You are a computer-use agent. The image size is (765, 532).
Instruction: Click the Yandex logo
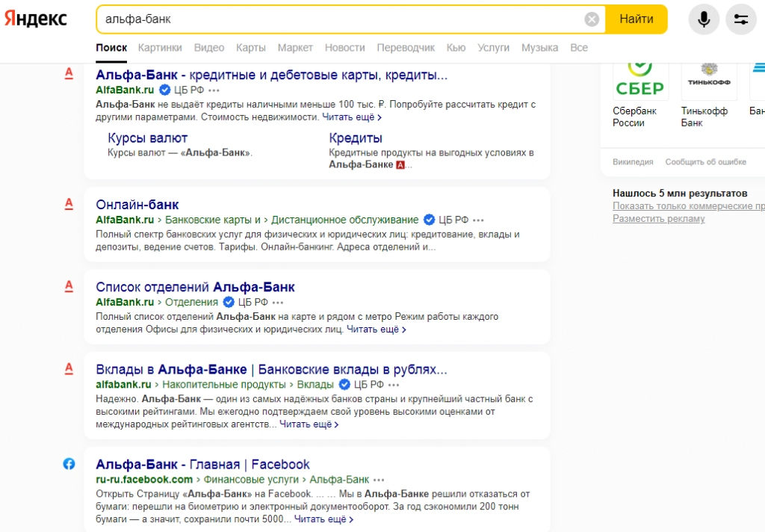[36, 19]
